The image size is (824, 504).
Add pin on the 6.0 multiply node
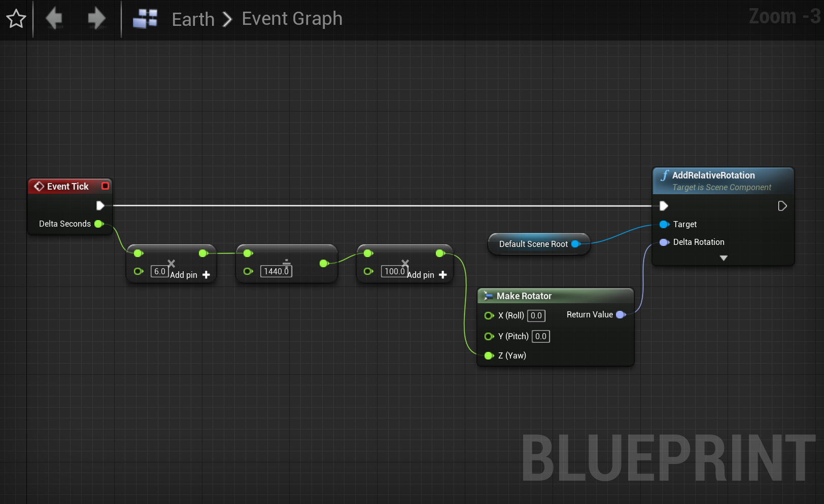[x=190, y=275]
